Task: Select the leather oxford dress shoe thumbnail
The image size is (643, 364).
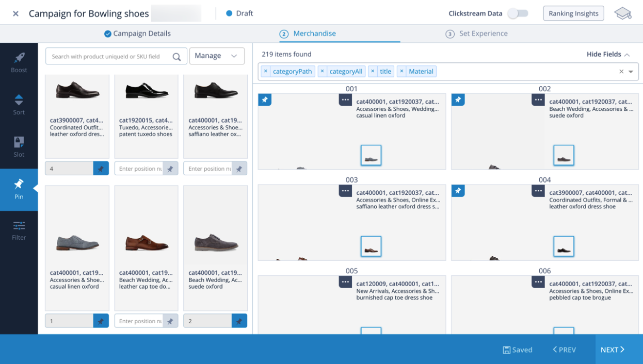Action: tap(77, 91)
